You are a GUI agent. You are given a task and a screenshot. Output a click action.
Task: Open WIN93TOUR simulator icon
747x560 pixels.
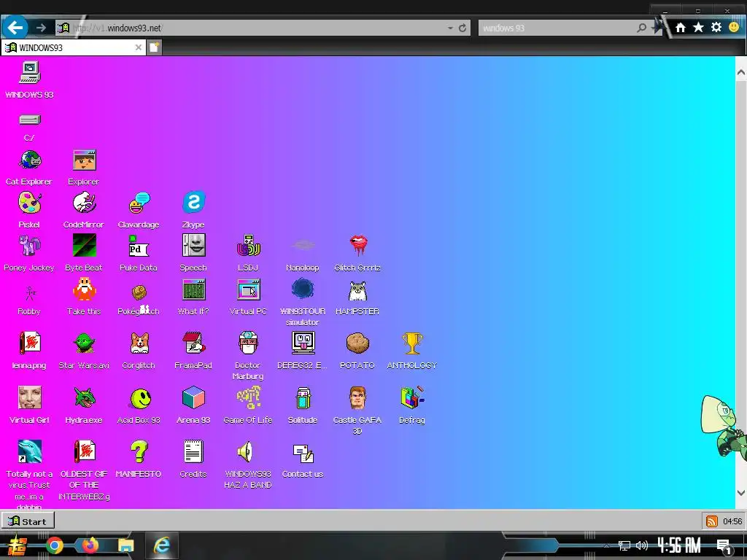click(303, 289)
